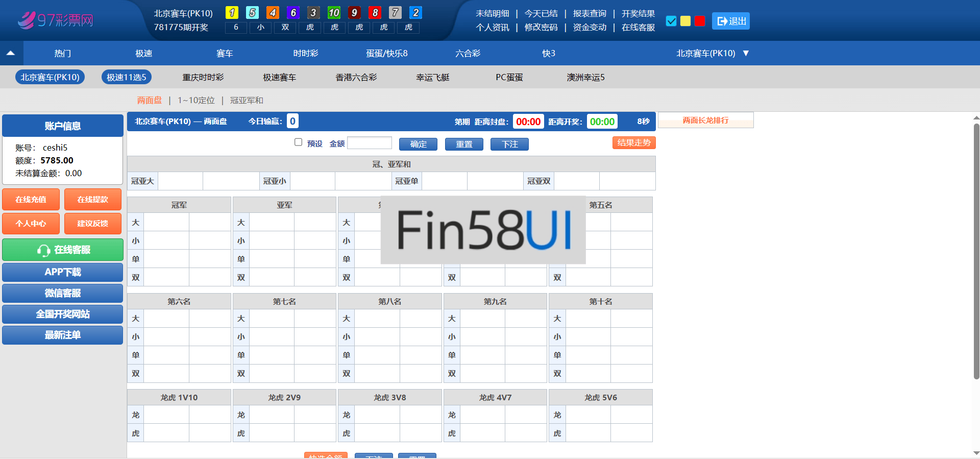Enable the 预设 checkbox
This screenshot has height=459, width=980.
coord(298,142)
